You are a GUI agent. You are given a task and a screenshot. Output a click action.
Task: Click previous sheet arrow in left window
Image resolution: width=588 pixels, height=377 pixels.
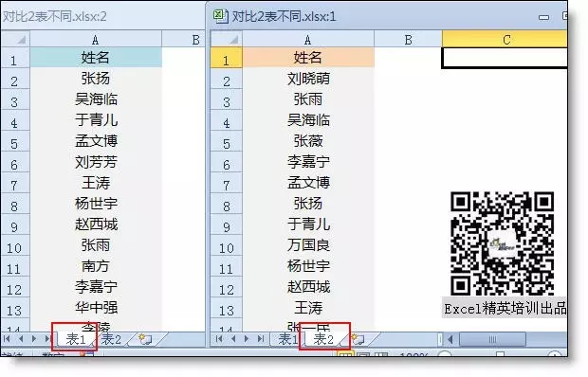point(21,339)
